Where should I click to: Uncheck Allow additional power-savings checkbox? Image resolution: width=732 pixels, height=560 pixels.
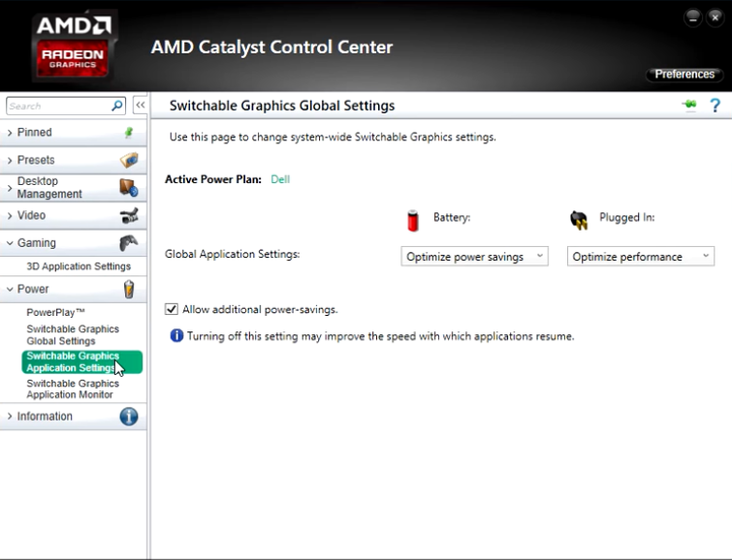click(172, 309)
